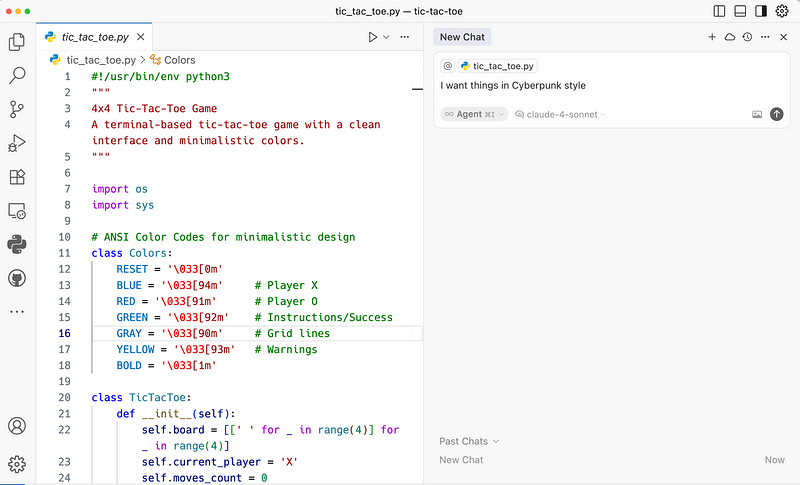The image size is (800, 485).
Task: Open Source Control view
Action: tap(17, 109)
